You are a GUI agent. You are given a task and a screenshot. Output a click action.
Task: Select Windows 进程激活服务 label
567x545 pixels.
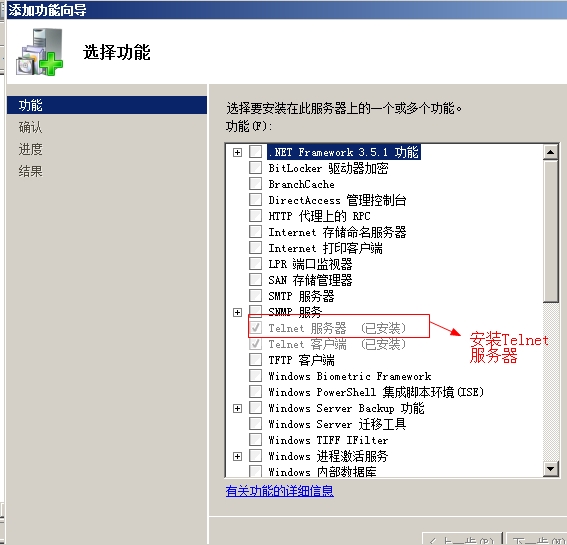click(x=328, y=456)
